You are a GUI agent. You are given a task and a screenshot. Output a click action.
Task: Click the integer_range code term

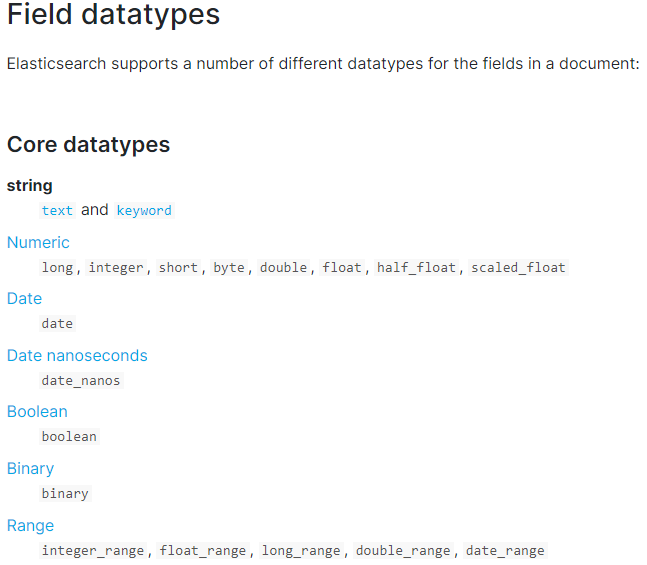(x=93, y=551)
